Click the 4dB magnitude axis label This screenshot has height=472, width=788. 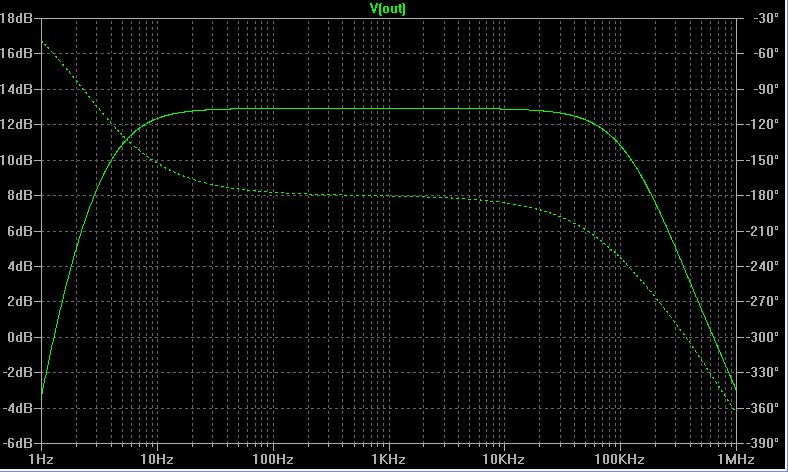(20, 266)
